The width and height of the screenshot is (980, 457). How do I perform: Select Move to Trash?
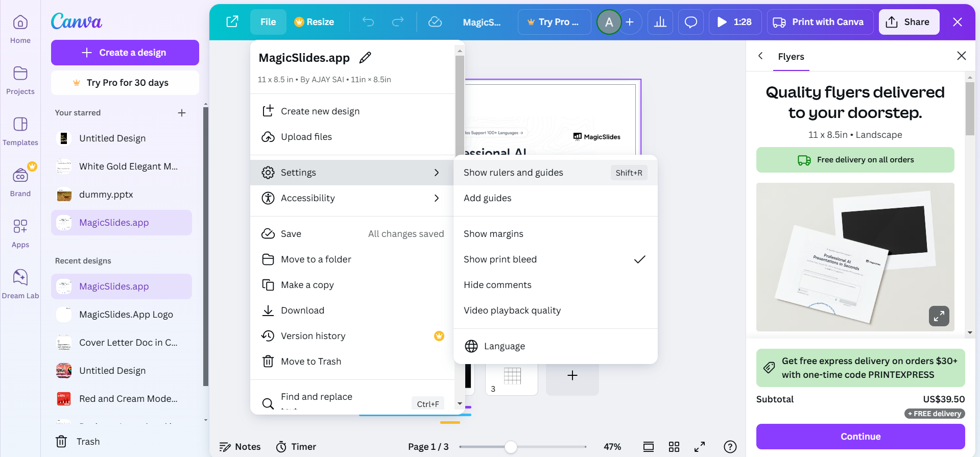352,362
